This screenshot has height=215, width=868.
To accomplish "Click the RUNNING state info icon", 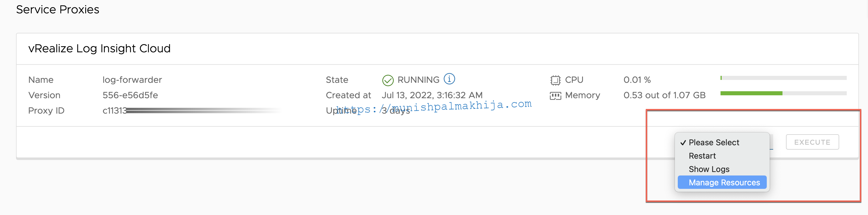I will (449, 79).
